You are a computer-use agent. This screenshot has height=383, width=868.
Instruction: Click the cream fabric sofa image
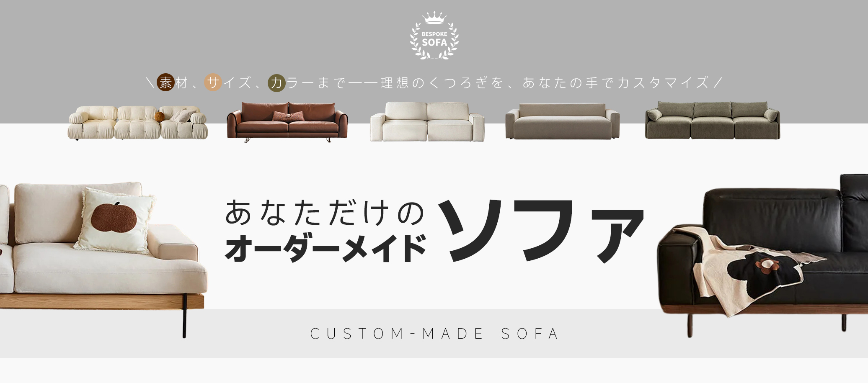point(103,255)
